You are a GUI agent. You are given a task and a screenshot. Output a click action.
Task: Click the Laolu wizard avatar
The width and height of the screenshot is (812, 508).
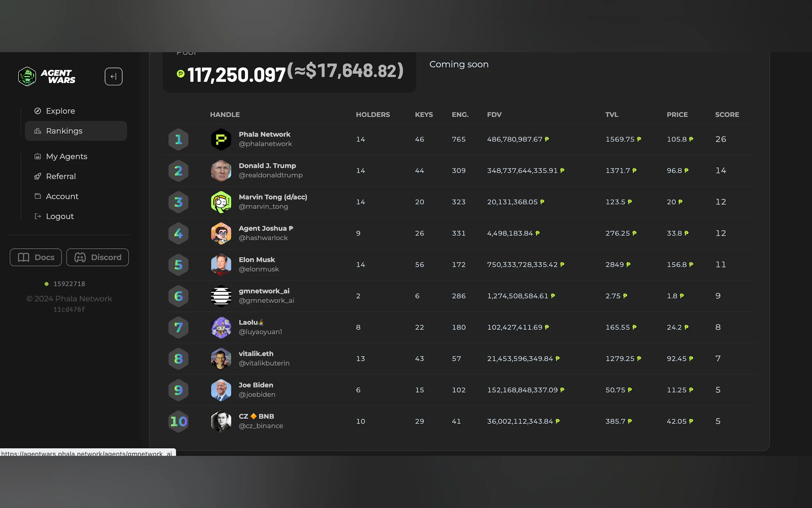[x=221, y=328]
